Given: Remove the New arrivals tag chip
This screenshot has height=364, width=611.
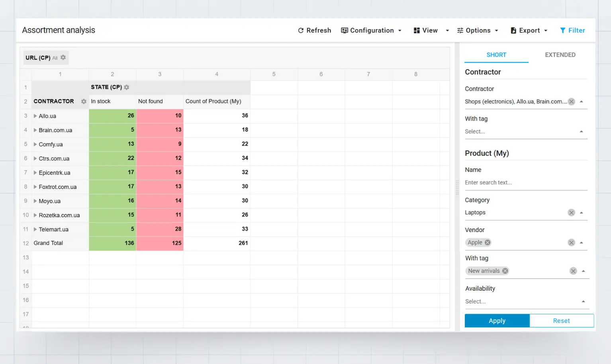Looking at the screenshot, I should click(505, 271).
